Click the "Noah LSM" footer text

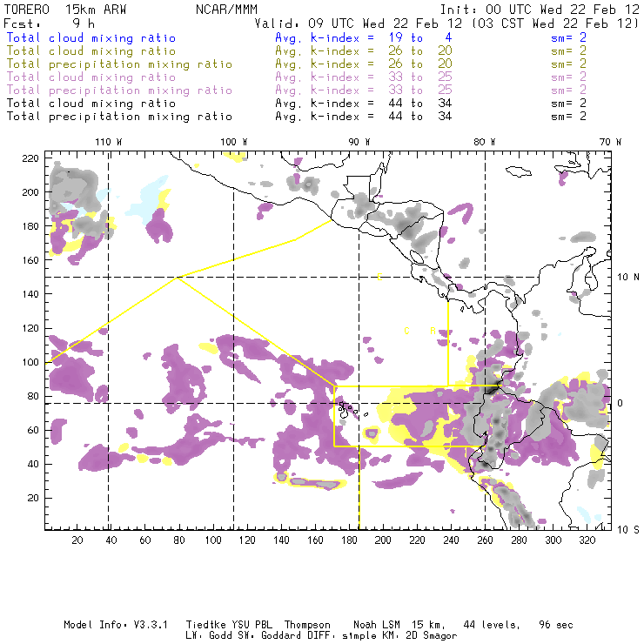(x=377, y=625)
